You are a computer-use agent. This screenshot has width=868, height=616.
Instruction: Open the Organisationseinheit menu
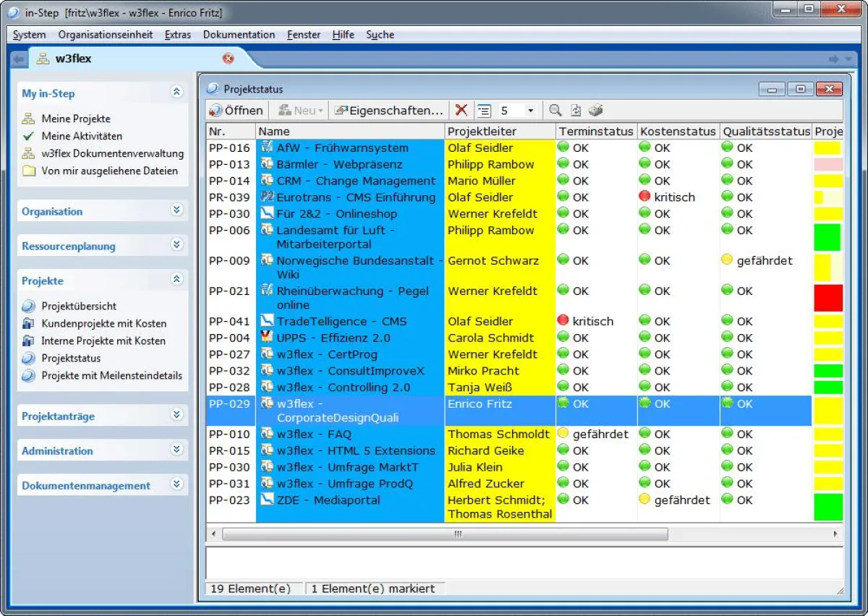(106, 35)
